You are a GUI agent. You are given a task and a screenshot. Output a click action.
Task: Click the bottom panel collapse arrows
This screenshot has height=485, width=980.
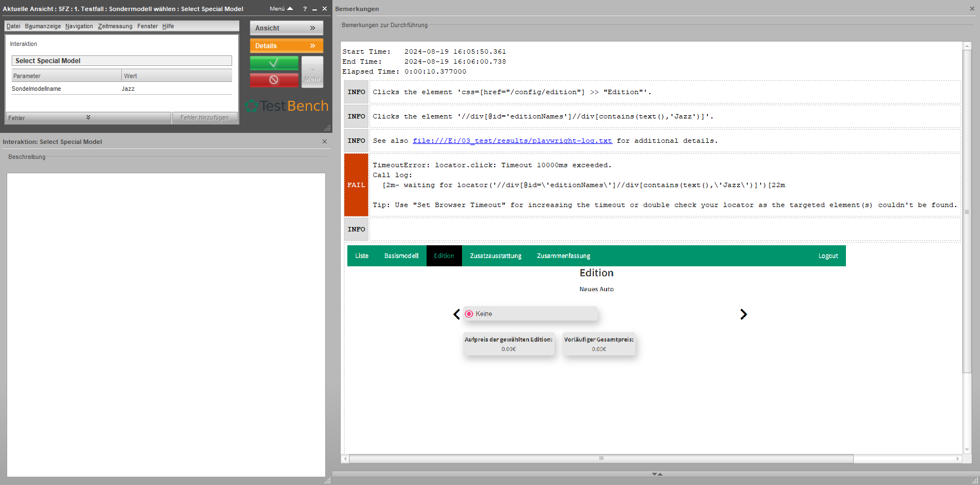[657, 474]
